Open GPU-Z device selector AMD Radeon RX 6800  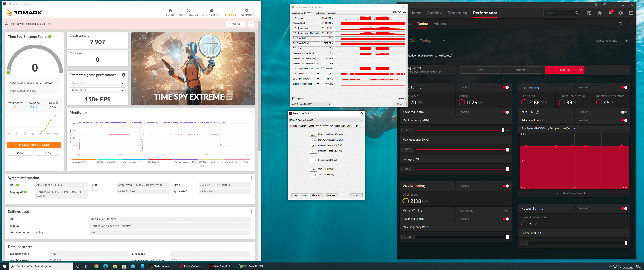click(311, 104)
